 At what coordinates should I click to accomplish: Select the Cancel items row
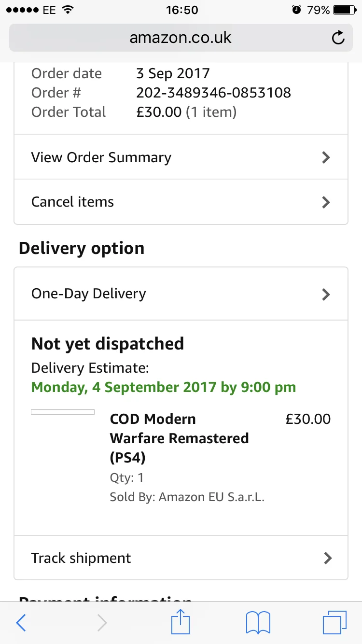pyautogui.click(x=181, y=202)
